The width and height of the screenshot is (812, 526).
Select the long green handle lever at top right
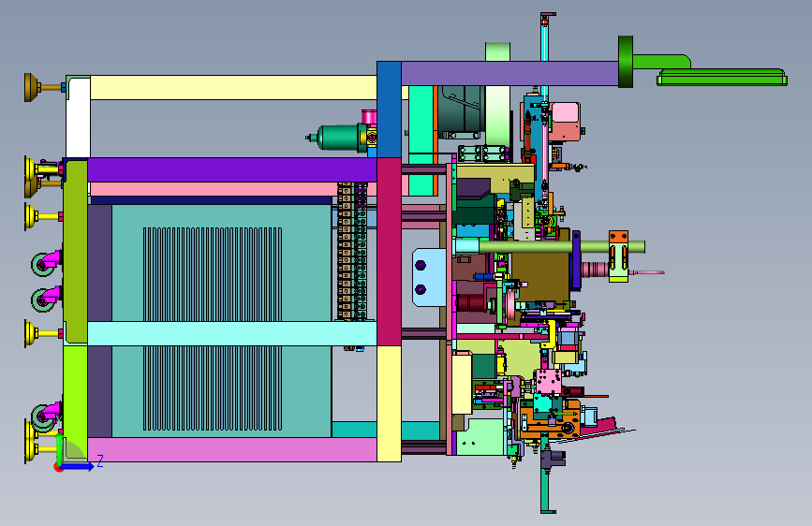click(722, 77)
